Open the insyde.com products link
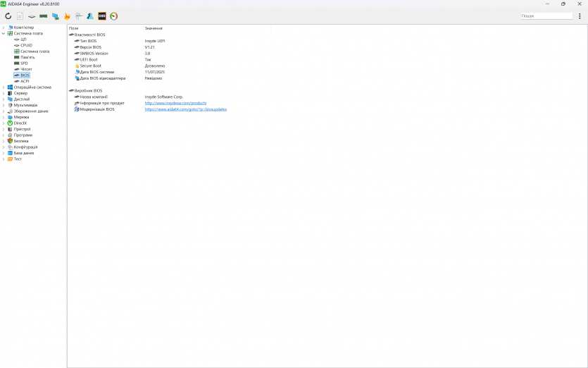This screenshot has height=368, width=588. (175, 103)
